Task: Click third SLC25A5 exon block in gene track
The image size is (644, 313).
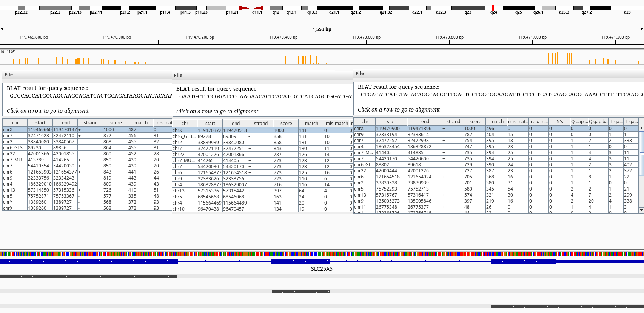Action: pos(524,261)
